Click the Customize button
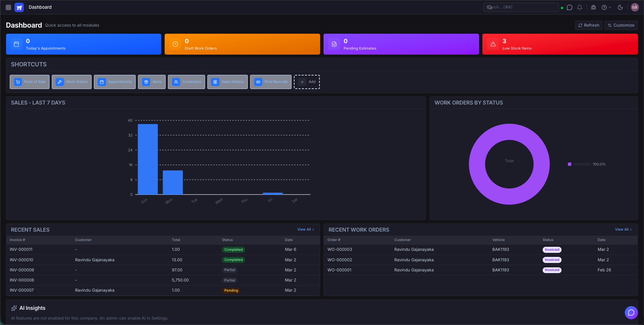The image size is (644, 325). (621, 25)
